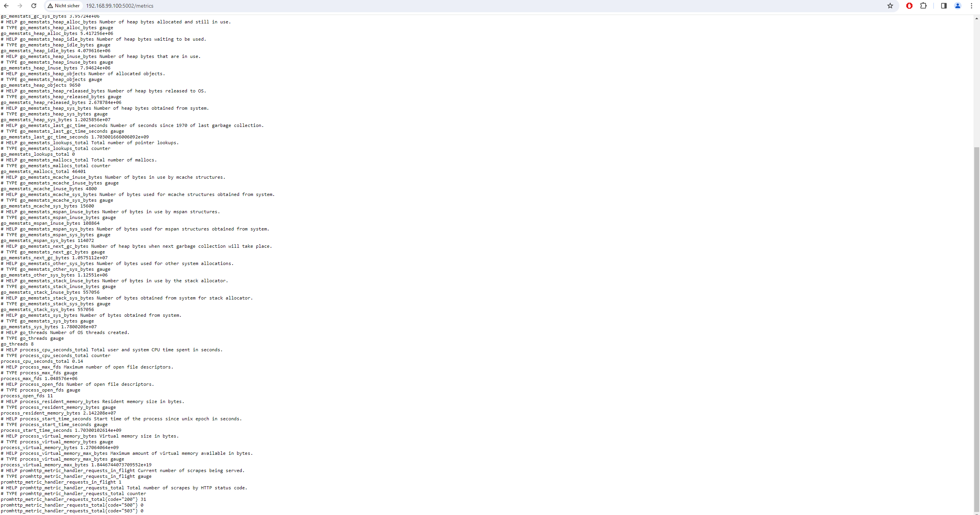This screenshot has height=515, width=980.
Task: Click the go_memstats_mallocs_total 46401 line
Action: (43, 171)
